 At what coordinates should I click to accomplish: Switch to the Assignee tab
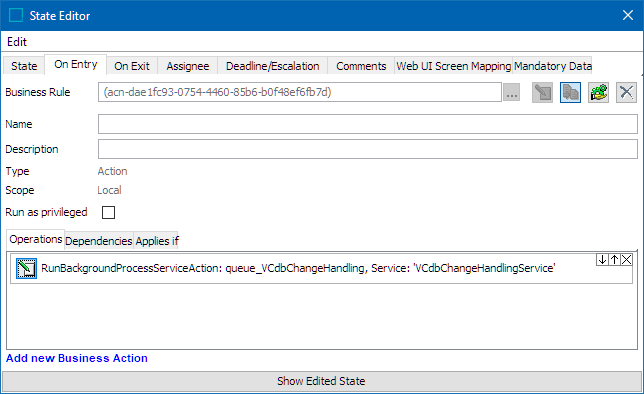pyautogui.click(x=188, y=66)
